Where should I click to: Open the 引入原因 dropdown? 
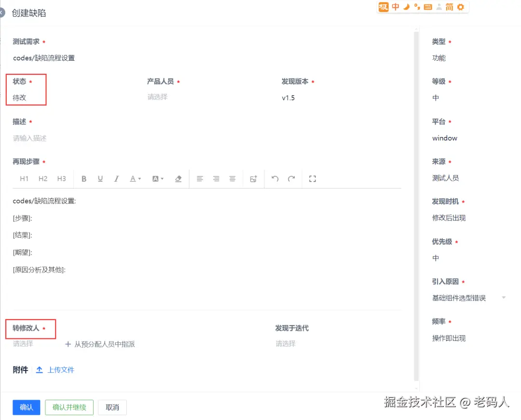click(468, 298)
